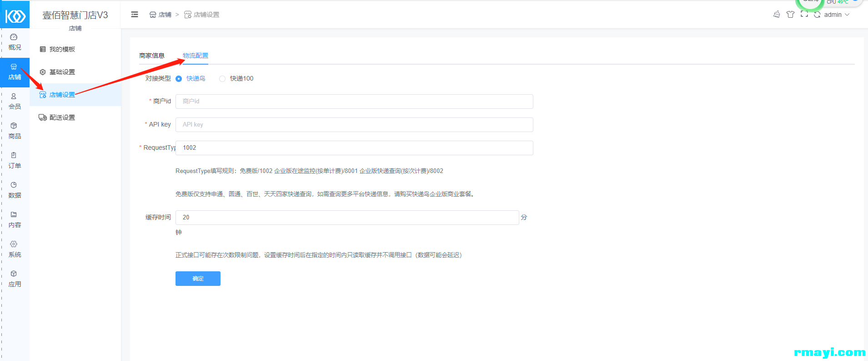This screenshot has width=868, height=361.
Task: Select the 快递100 radio option
Action: (x=236, y=79)
